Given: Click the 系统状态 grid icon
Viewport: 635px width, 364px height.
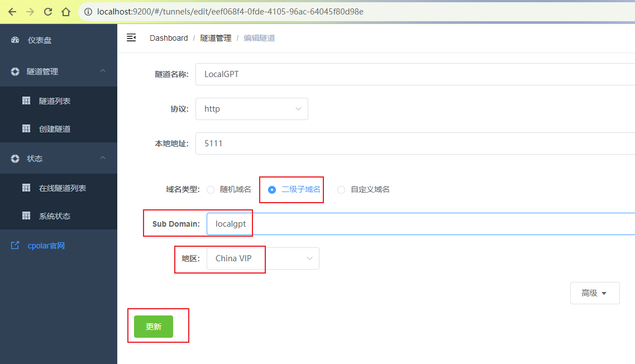Looking at the screenshot, I should [x=26, y=215].
